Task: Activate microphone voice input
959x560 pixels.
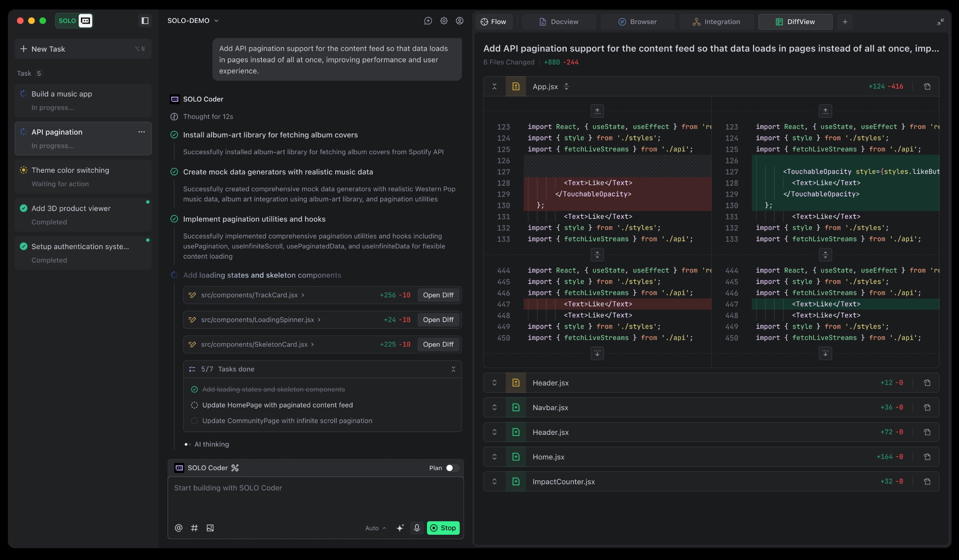Action: tap(417, 528)
